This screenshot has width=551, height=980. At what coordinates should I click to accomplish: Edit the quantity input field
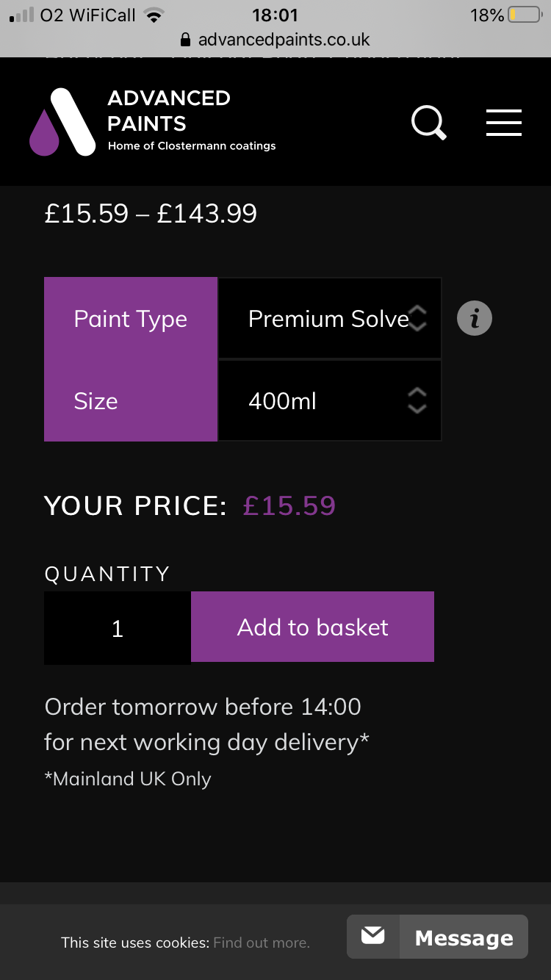click(x=118, y=628)
